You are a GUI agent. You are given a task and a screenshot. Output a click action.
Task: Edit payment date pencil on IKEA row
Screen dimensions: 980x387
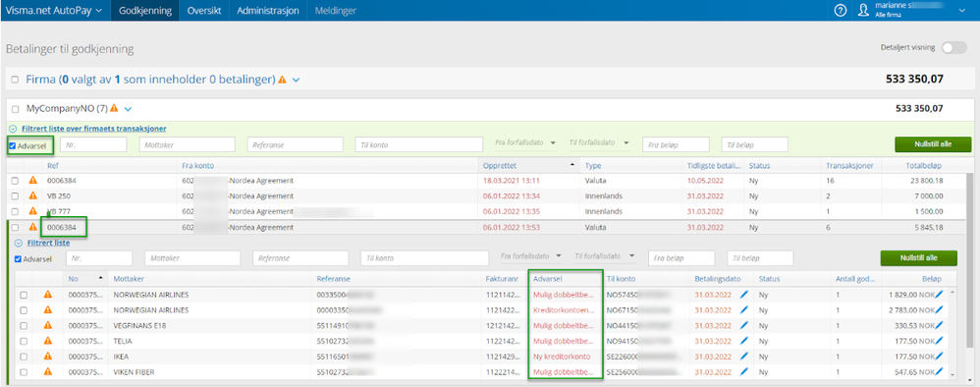(743, 357)
